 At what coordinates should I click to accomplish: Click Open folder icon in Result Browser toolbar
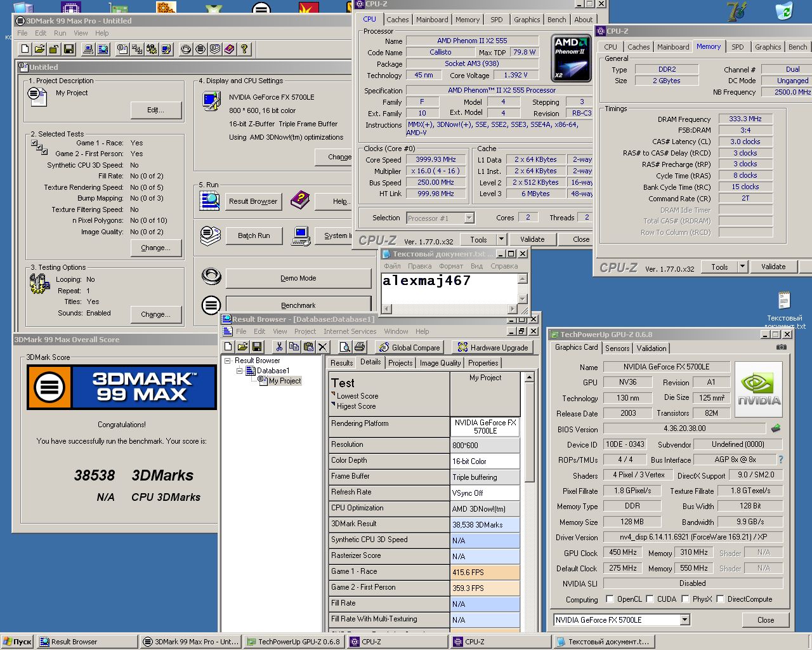click(x=242, y=347)
